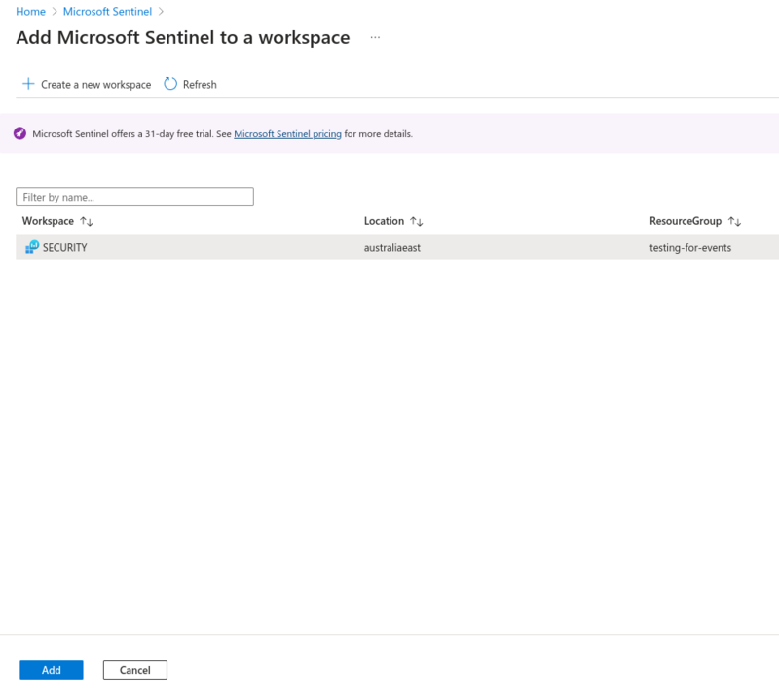Open the ellipsis menu beside page title
This screenshot has width=779, height=700.
[x=375, y=37]
